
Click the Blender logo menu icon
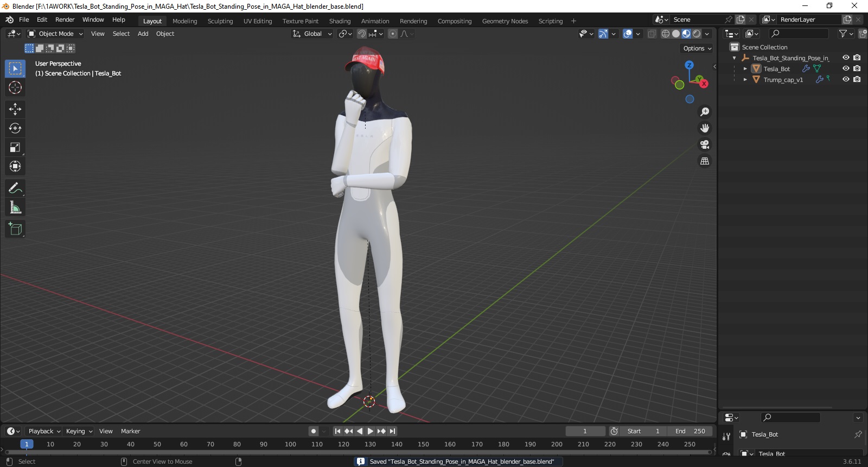click(9, 20)
